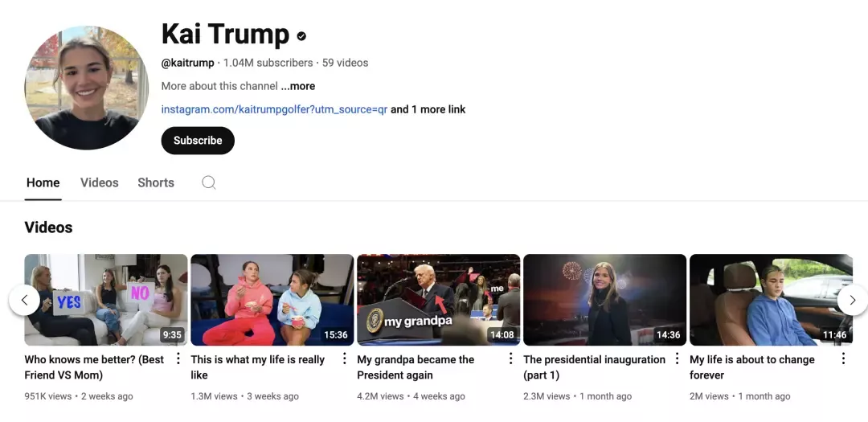Switch to the Shorts tab
Screen dimensions: 868x422
[156, 182]
